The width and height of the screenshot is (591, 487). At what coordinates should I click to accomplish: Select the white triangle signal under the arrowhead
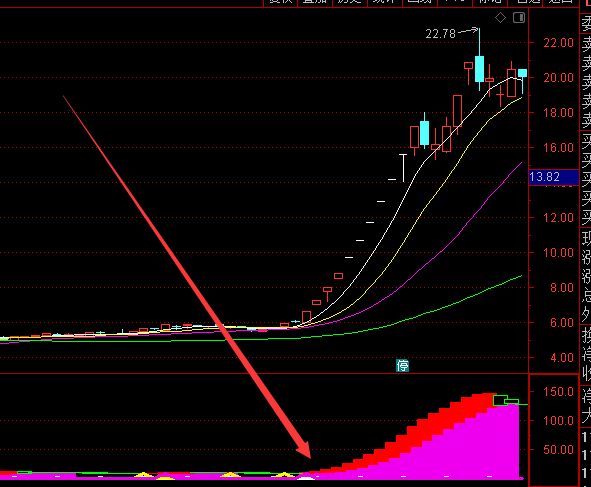306,478
